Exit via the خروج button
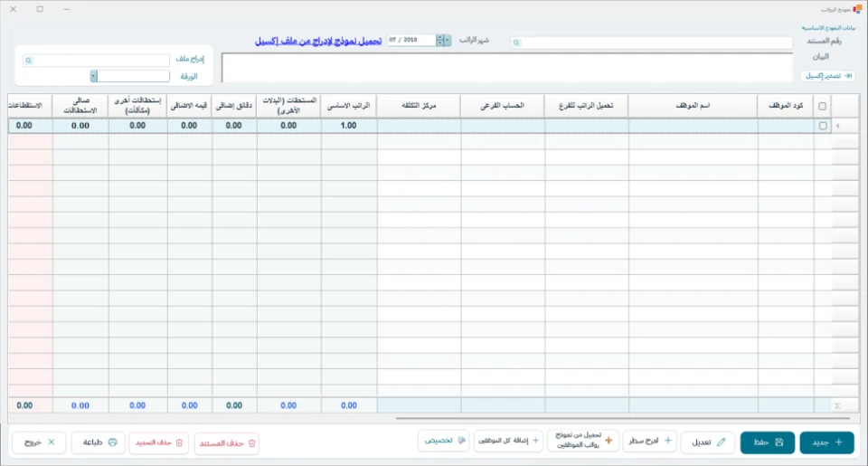 tap(39, 442)
